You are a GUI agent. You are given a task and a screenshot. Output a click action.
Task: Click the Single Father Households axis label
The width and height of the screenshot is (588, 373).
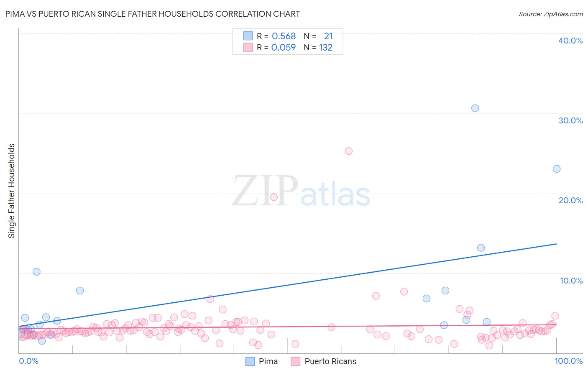click(12, 191)
